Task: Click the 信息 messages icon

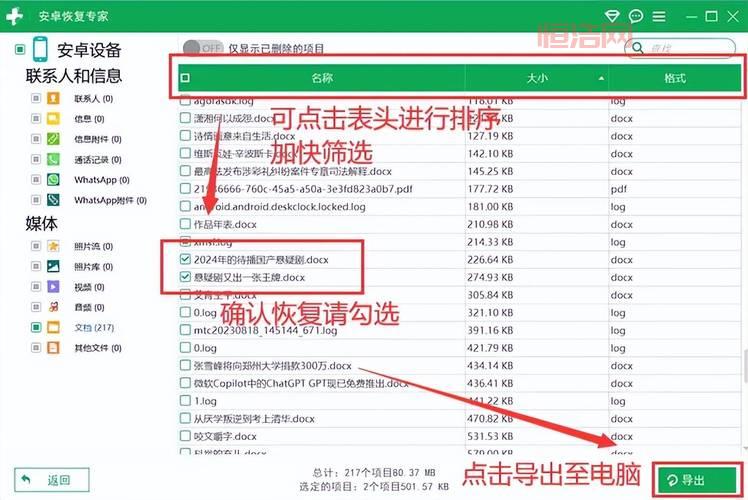Action: 54,119
